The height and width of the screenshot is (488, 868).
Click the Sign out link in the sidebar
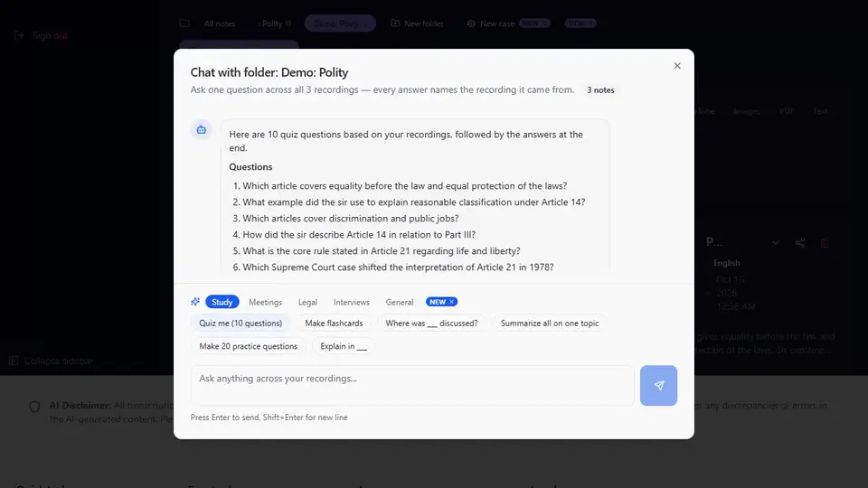[x=50, y=35]
